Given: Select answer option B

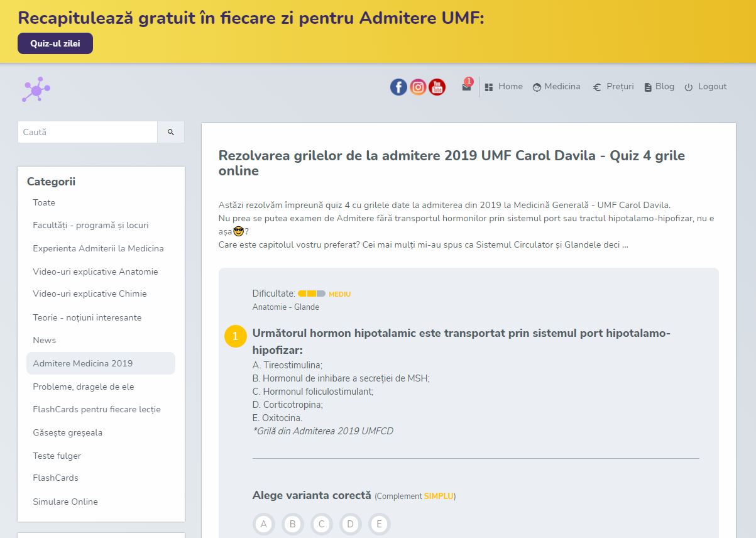Looking at the screenshot, I should click(x=293, y=524).
